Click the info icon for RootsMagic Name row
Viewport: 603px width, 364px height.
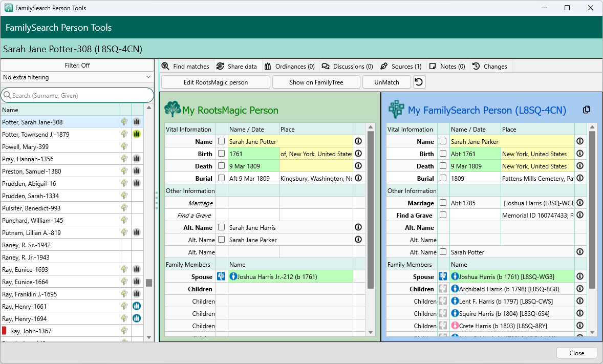[x=358, y=141]
